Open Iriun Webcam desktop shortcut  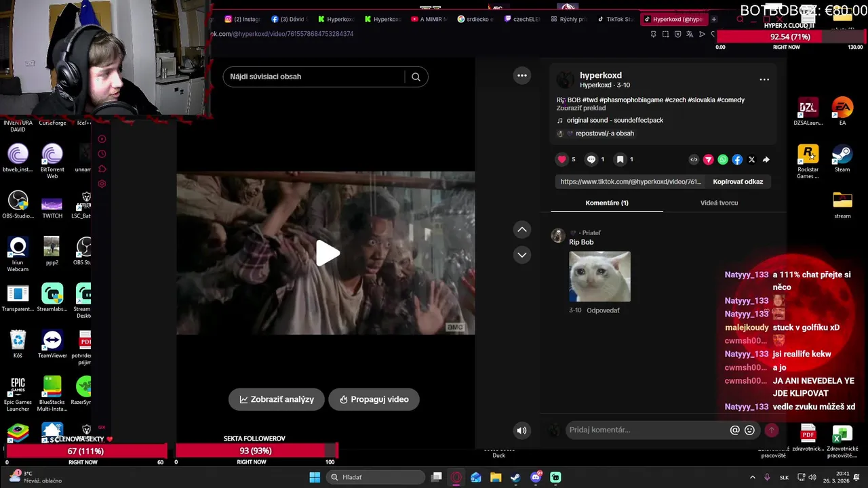(x=18, y=255)
